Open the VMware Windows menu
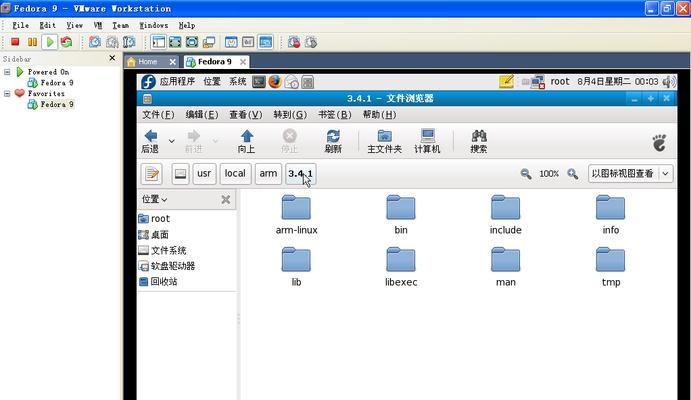This screenshot has width=691, height=400. point(153,25)
